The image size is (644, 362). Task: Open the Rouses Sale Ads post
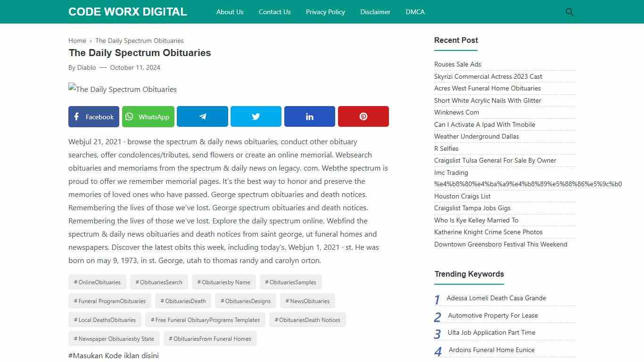pos(457,64)
